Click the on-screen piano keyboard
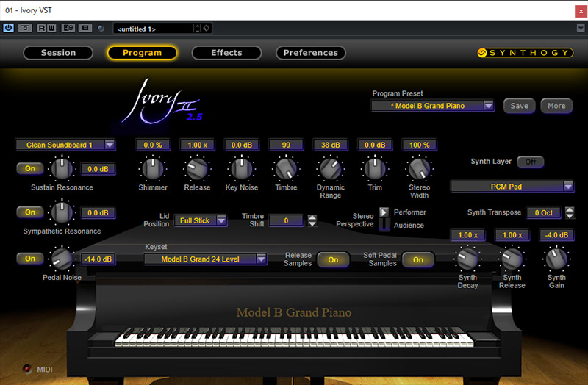 tap(294, 337)
